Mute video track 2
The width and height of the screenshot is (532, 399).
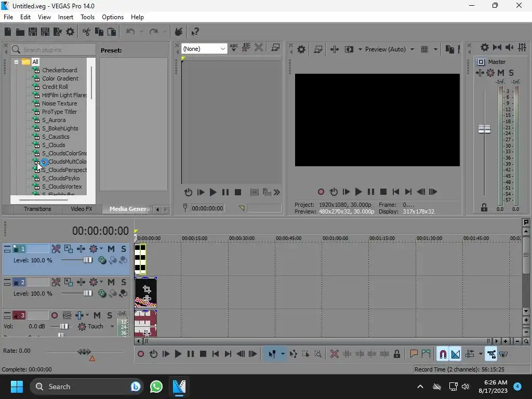point(111,282)
